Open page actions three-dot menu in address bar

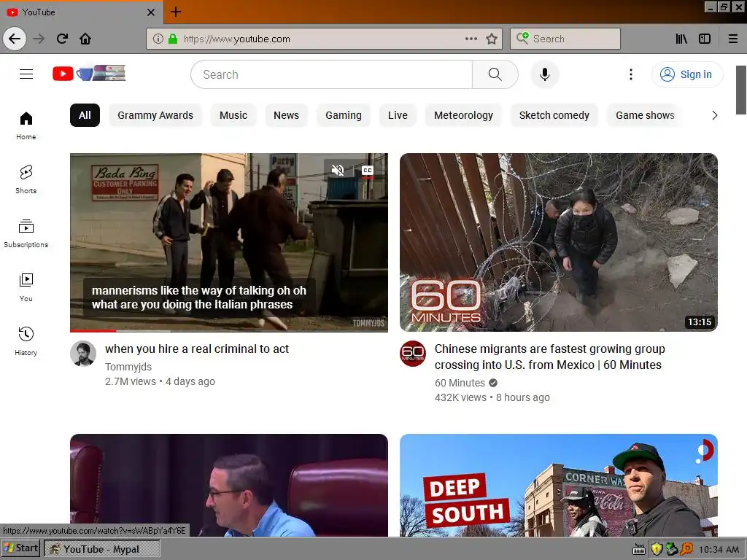(471, 39)
